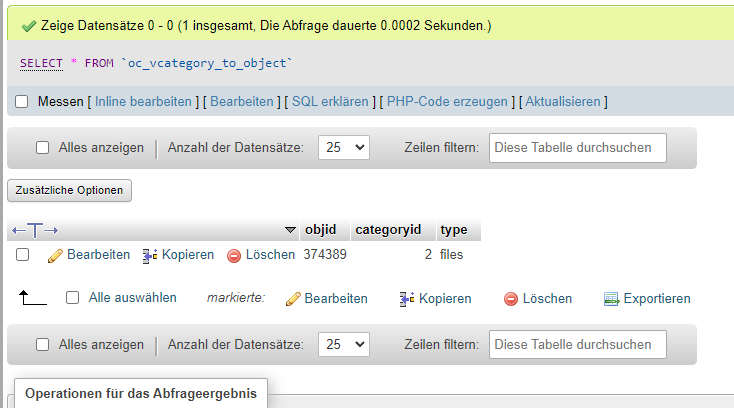Click the SELECT keyword in the query
This screenshot has height=408, width=734.
click(x=41, y=63)
